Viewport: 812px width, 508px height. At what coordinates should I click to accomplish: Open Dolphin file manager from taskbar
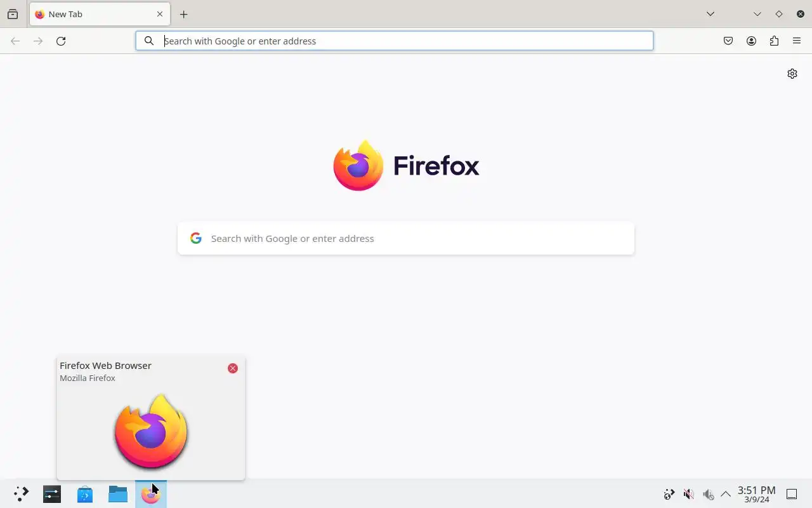(x=118, y=494)
